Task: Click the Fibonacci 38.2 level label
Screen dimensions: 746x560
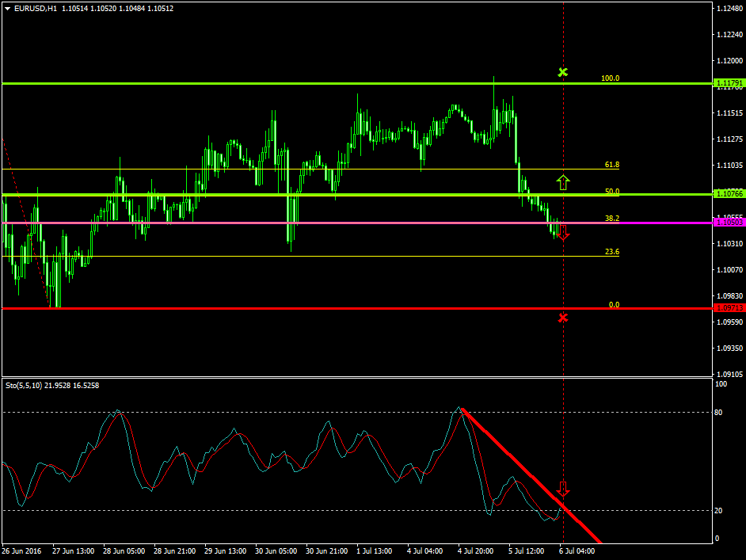Action: pyautogui.click(x=611, y=218)
